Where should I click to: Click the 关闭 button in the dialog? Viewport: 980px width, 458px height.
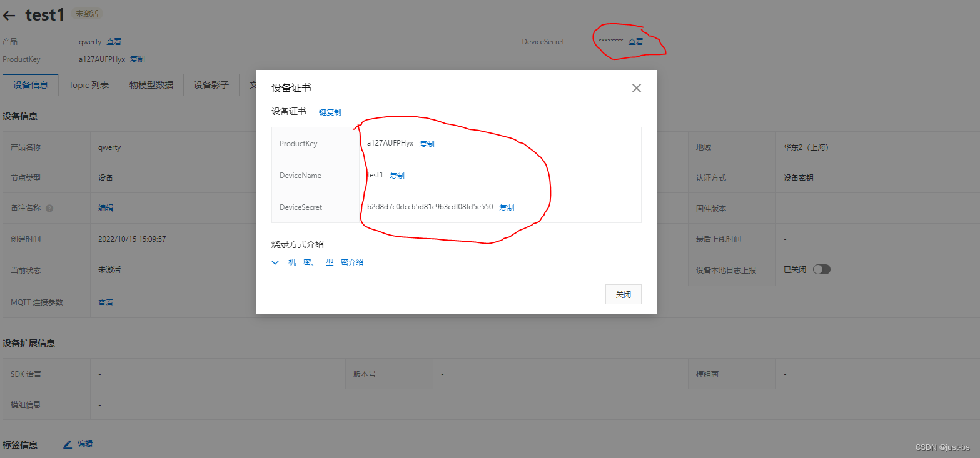(623, 294)
